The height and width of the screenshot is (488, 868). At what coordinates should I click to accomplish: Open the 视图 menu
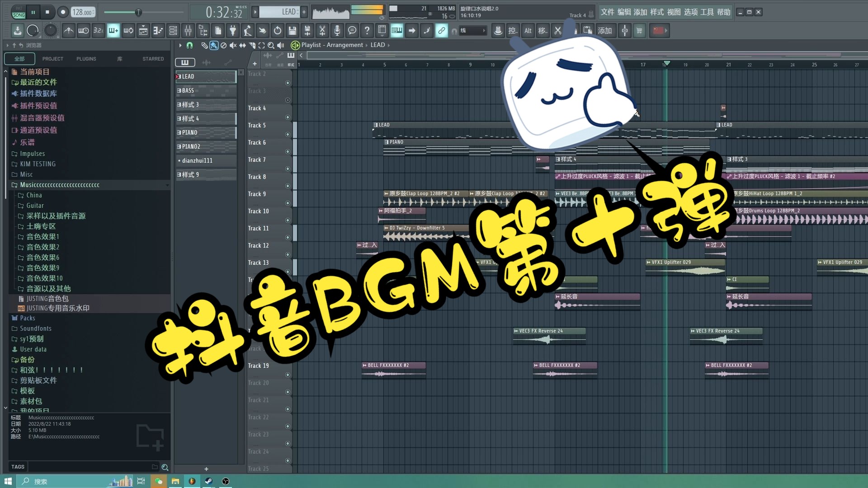[674, 12]
